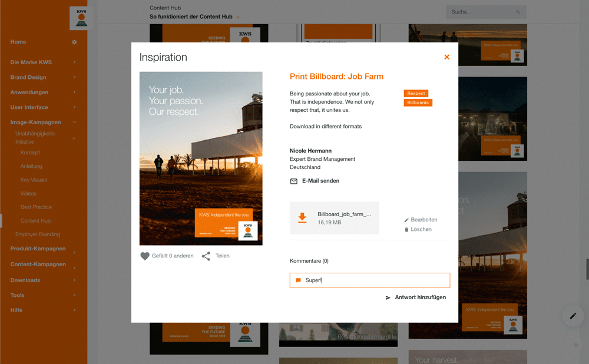Collapse the Image-Kampagnen section
Screen dimensions: 589x364
tap(74, 123)
